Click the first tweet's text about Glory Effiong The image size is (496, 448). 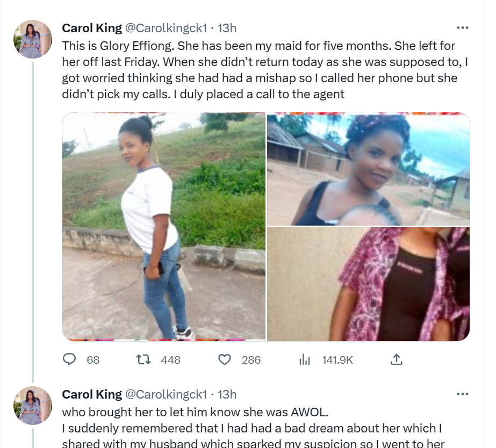click(263, 70)
